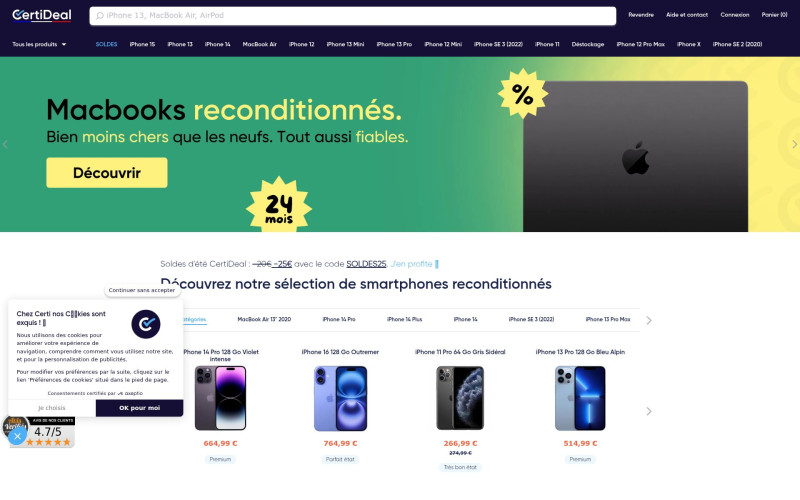Click the 24 mois warranty badge
Viewport: 800px width, 500px height.
[279, 205]
